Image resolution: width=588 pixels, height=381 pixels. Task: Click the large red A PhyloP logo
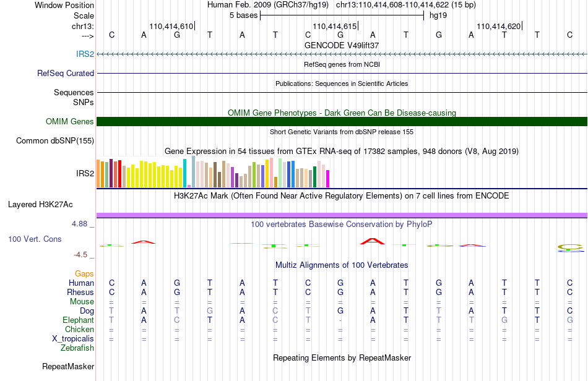[x=373, y=241]
